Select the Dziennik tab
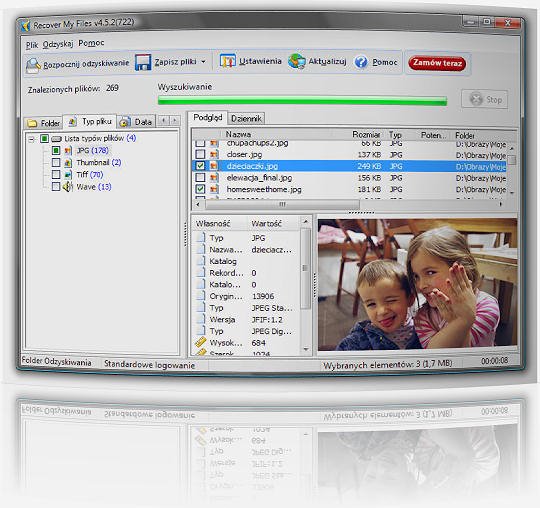The height and width of the screenshot is (508, 540). (x=246, y=118)
